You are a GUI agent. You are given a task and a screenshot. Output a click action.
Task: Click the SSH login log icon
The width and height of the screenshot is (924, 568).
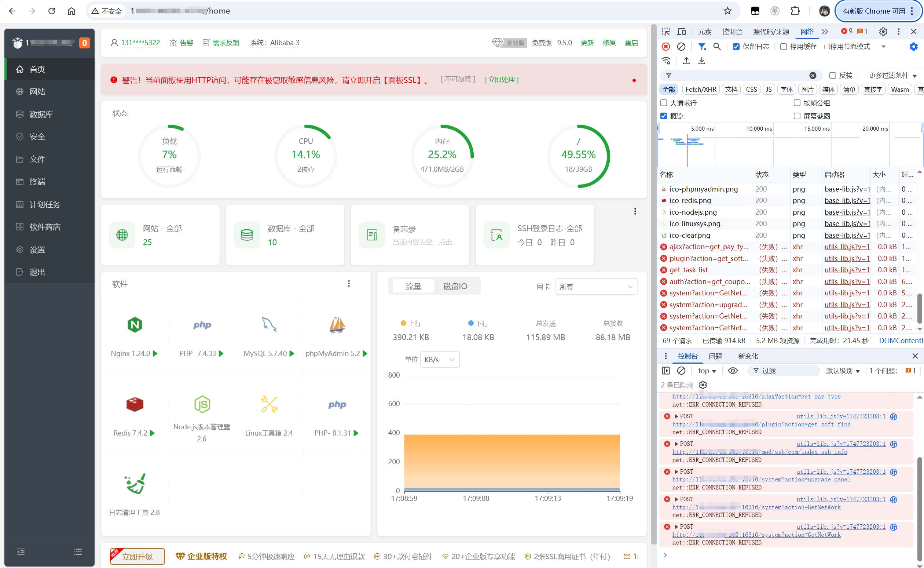(x=496, y=235)
